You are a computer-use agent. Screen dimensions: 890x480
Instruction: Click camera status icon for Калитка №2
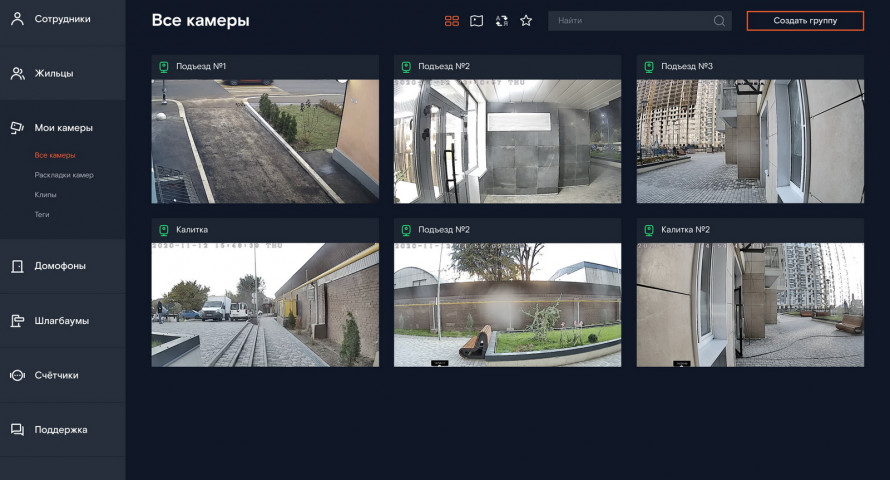click(x=649, y=230)
